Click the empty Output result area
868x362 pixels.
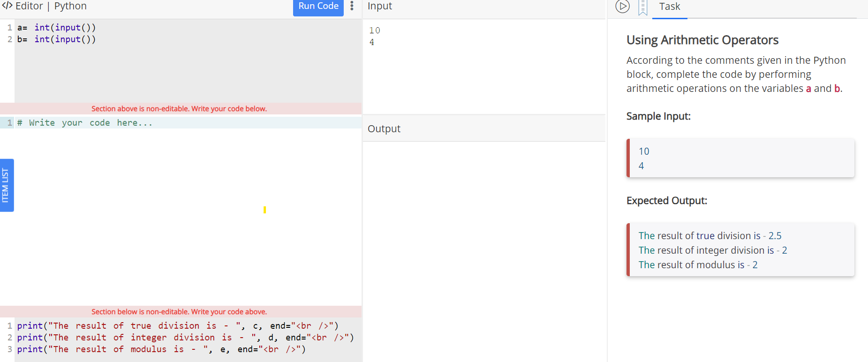click(x=484, y=251)
